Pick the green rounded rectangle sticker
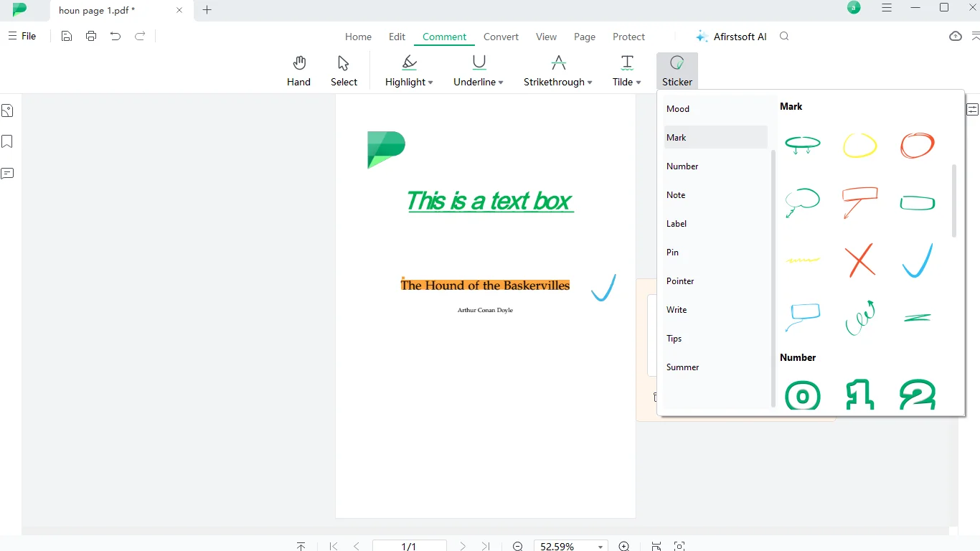 click(x=918, y=203)
